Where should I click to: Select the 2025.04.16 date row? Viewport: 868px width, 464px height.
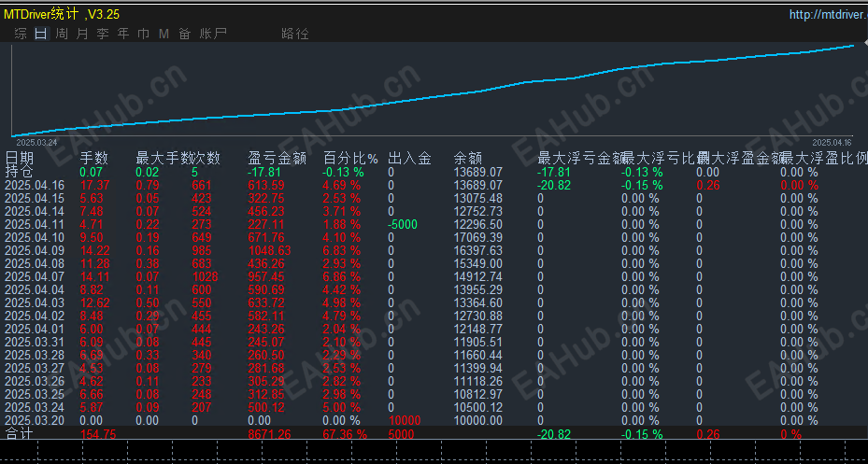click(x=35, y=185)
